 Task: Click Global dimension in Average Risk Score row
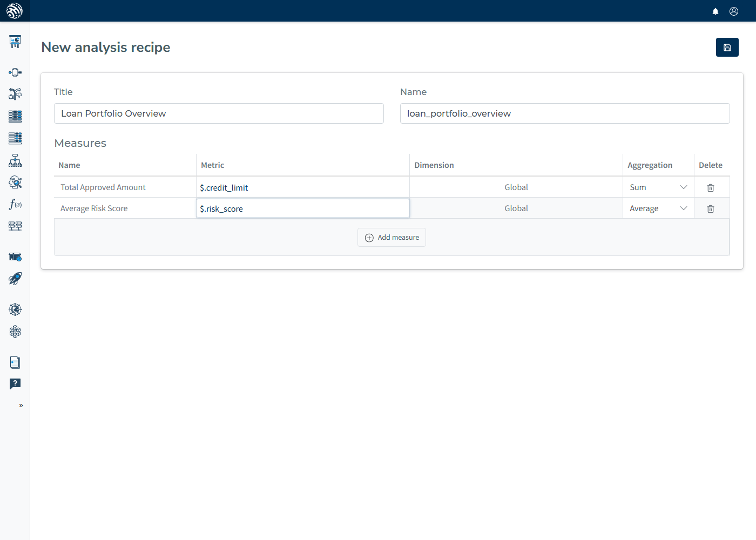coord(516,208)
